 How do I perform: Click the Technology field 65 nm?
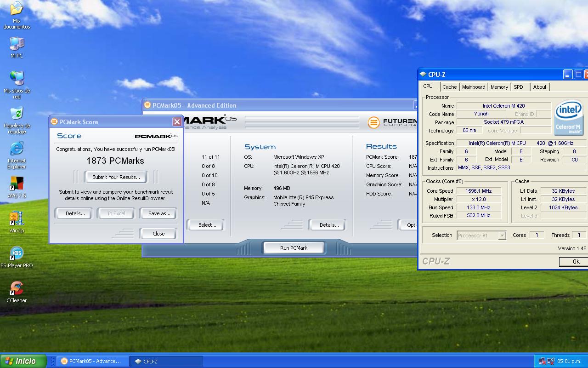tap(469, 130)
